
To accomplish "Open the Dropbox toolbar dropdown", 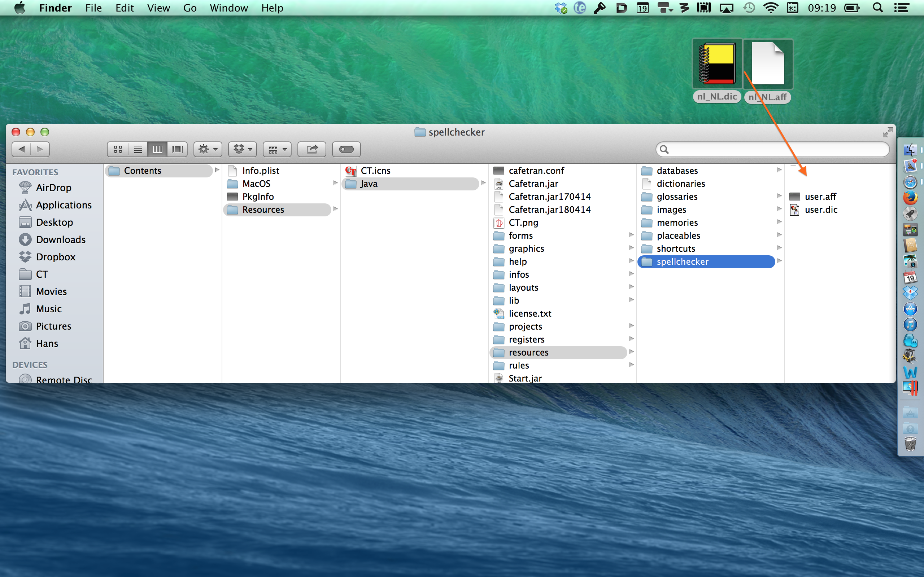I will (x=243, y=149).
